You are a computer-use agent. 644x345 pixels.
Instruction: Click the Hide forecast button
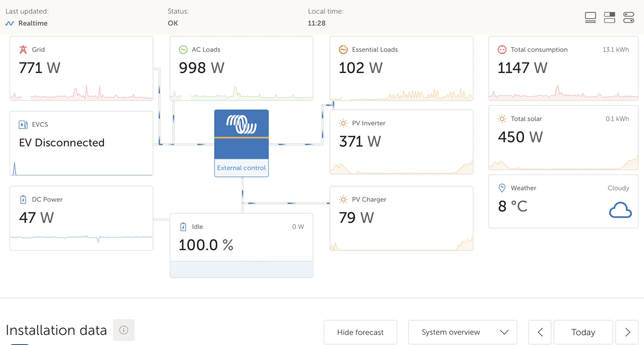pyautogui.click(x=360, y=332)
